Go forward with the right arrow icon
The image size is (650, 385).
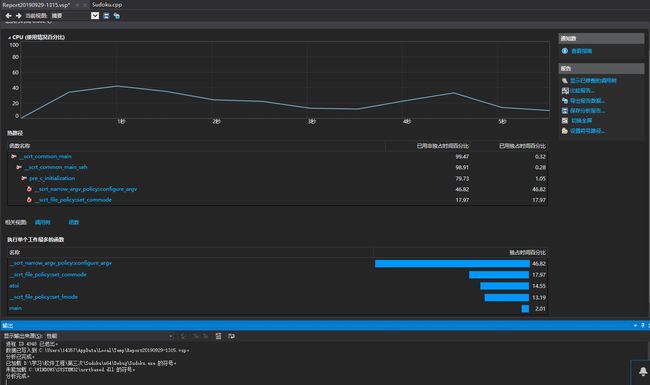pos(18,16)
